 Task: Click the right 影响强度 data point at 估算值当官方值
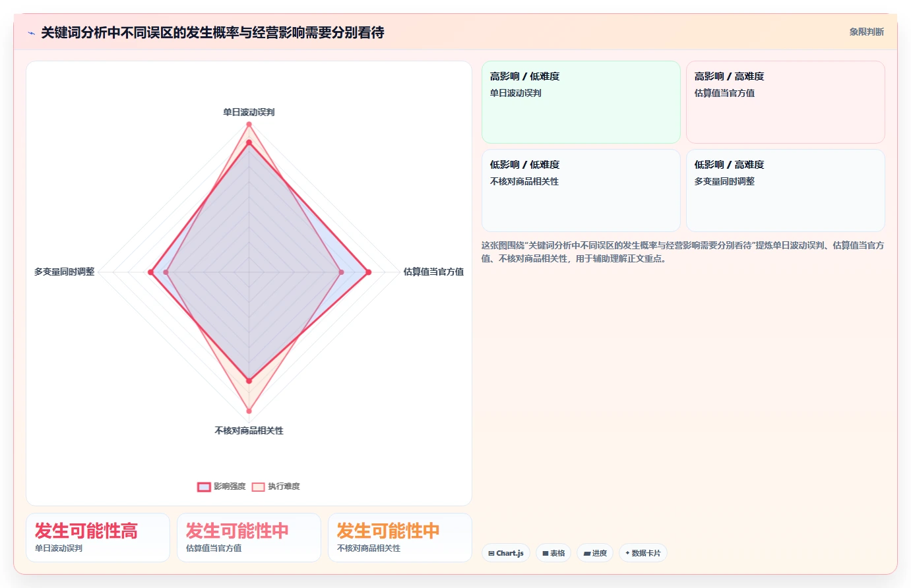coord(368,272)
